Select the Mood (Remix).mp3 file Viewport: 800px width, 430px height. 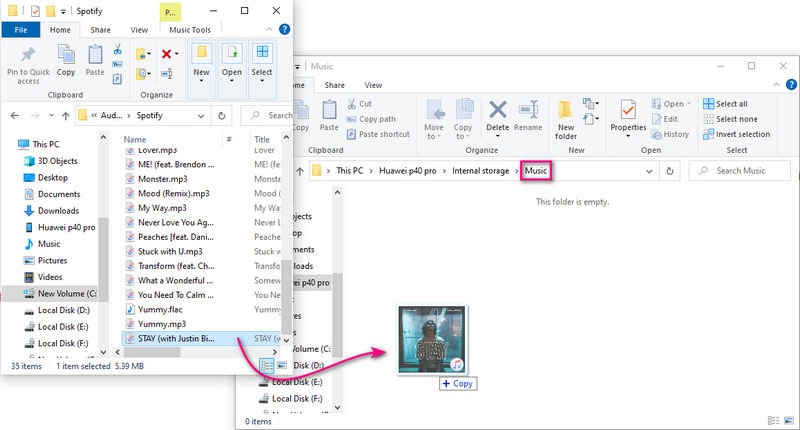pos(173,193)
